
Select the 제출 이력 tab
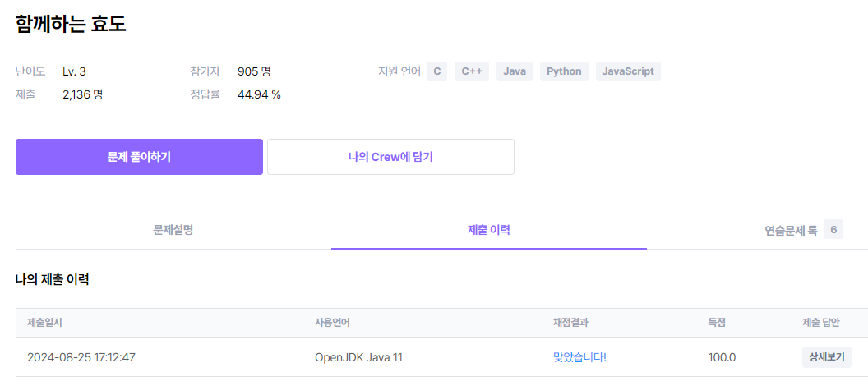tap(489, 231)
